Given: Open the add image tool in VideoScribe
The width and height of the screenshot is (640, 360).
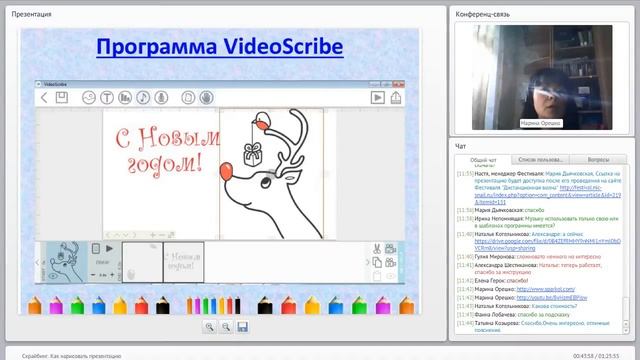Looking at the screenshot, I should [x=89, y=98].
